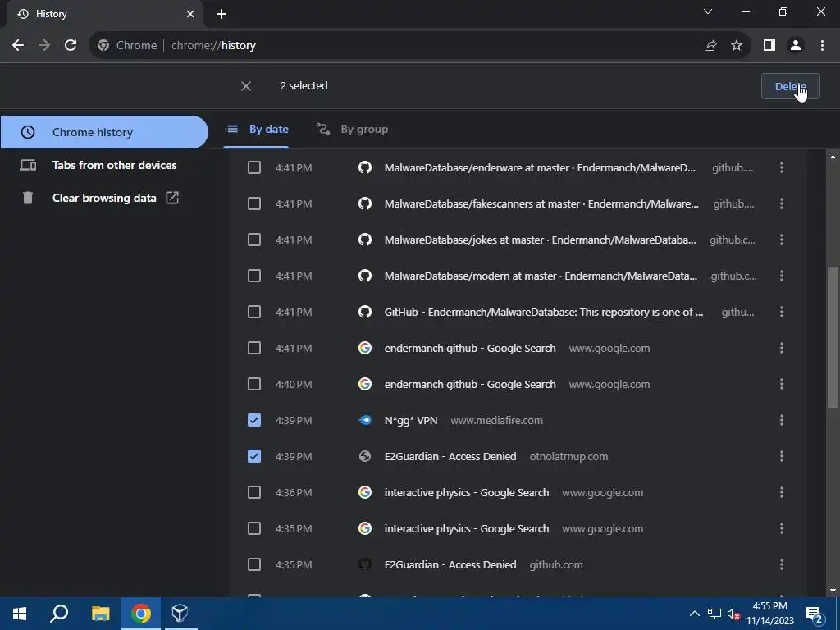Image resolution: width=840 pixels, height=630 pixels.
Task: Uncheck the N*gg* VPN entry checkbox
Action: [254, 420]
